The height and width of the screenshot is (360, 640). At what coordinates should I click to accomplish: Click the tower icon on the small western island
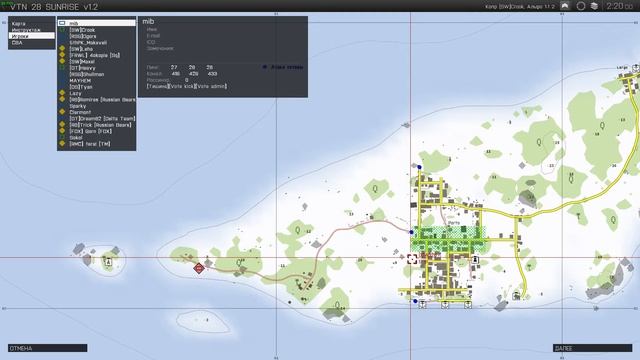(108, 262)
